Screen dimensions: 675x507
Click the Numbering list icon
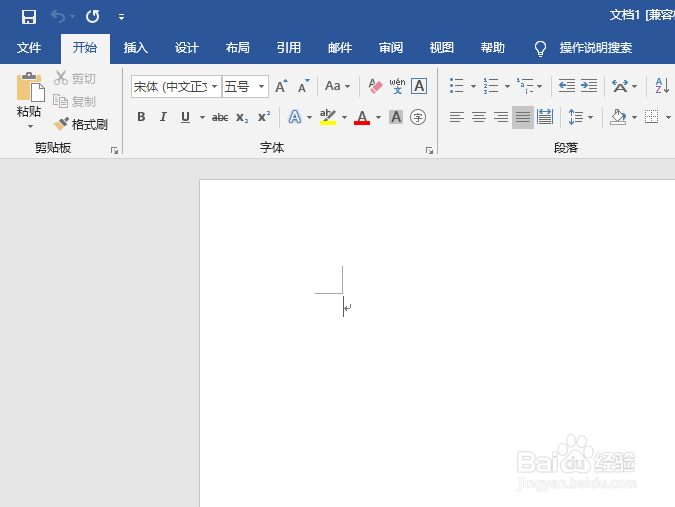tap(490, 86)
